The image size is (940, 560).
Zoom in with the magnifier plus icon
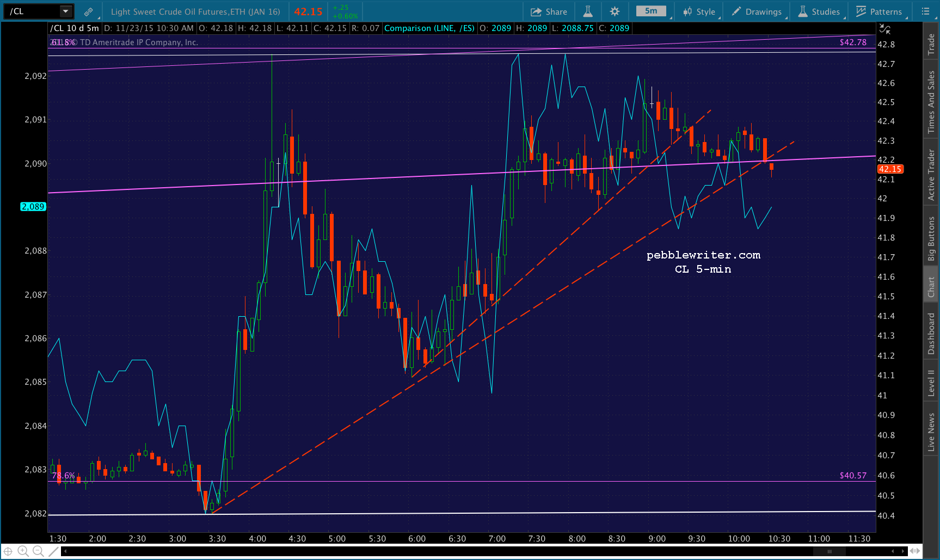pos(23,551)
